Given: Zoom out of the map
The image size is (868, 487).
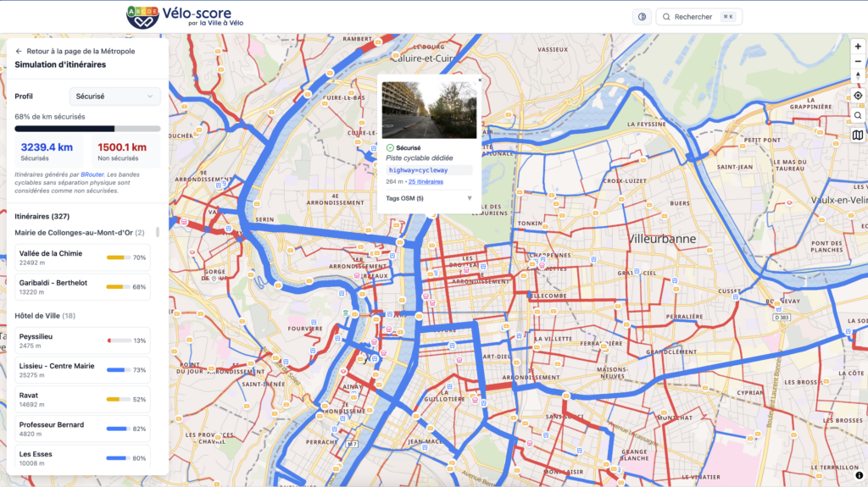Looking at the screenshot, I should (x=857, y=61).
